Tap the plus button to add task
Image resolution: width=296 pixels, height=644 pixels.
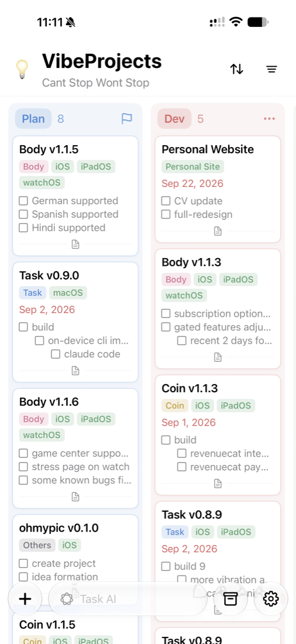[25, 599]
